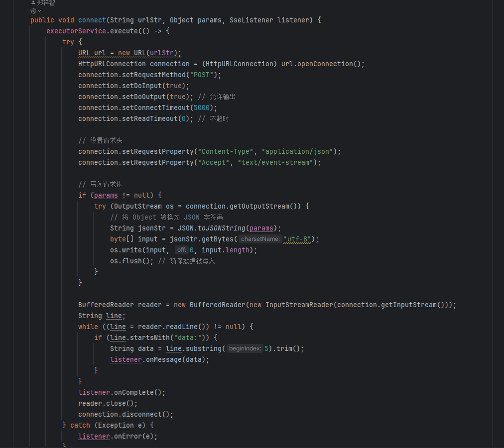This screenshot has height=448, width=504.
Task: Click the catch keyword
Action: coord(80,425)
